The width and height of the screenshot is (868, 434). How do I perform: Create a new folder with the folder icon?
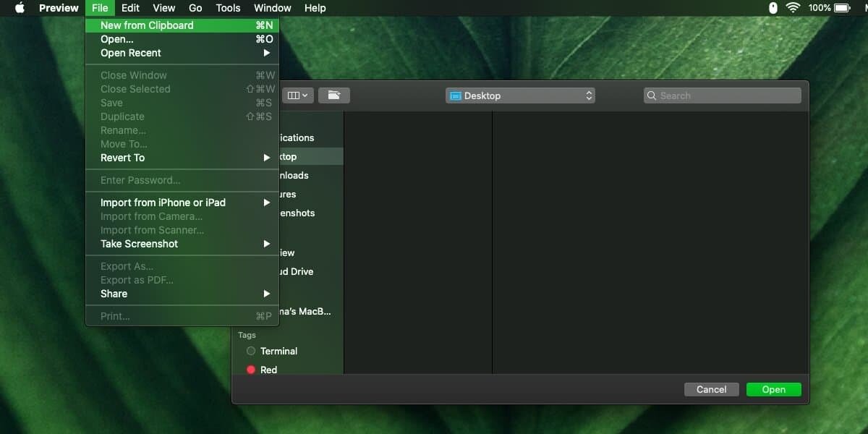(x=333, y=95)
